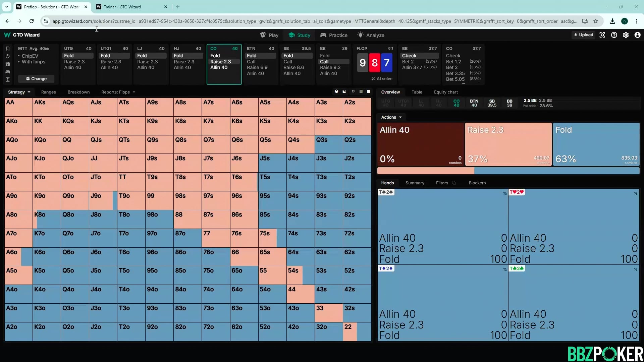Click the expand/collapse height icon
644x362 pixels.
8,79
